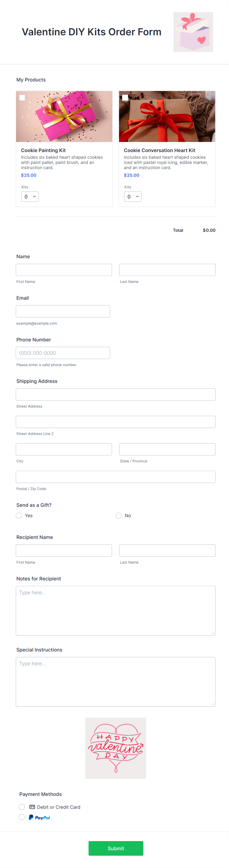Select Debit or Credit Card payment option
The height and width of the screenshot is (868, 229).
pyautogui.click(x=22, y=807)
